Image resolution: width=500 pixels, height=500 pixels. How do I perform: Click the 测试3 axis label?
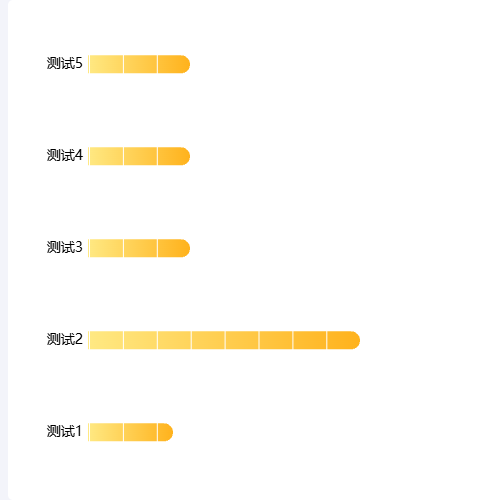pyautogui.click(x=64, y=247)
